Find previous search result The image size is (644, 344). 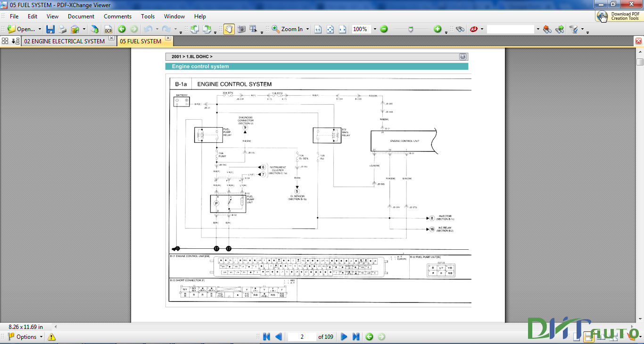coord(547,29)
